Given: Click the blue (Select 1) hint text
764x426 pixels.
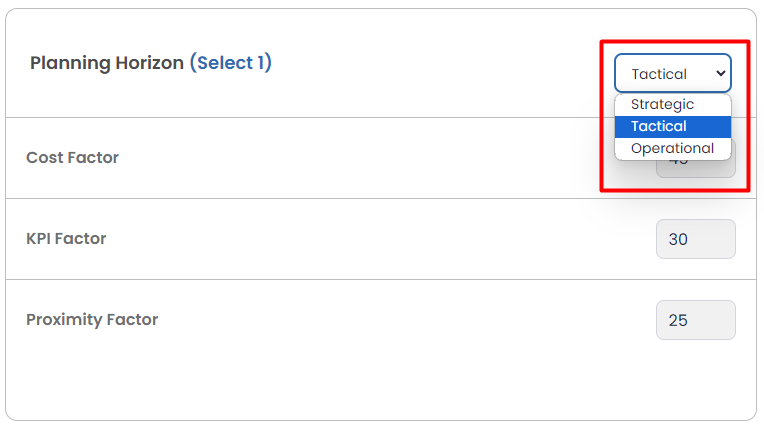Looking at the screenshot, I should tap(230, 63).
